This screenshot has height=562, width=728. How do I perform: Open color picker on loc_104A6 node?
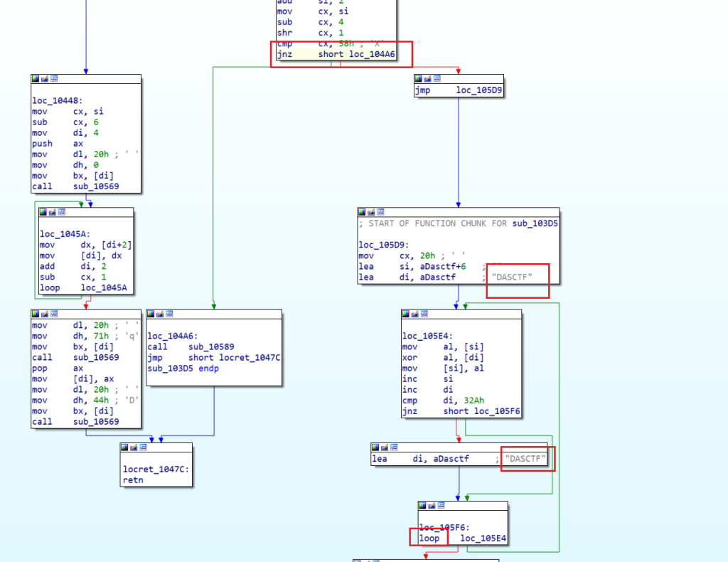click(x=151, y=314)
